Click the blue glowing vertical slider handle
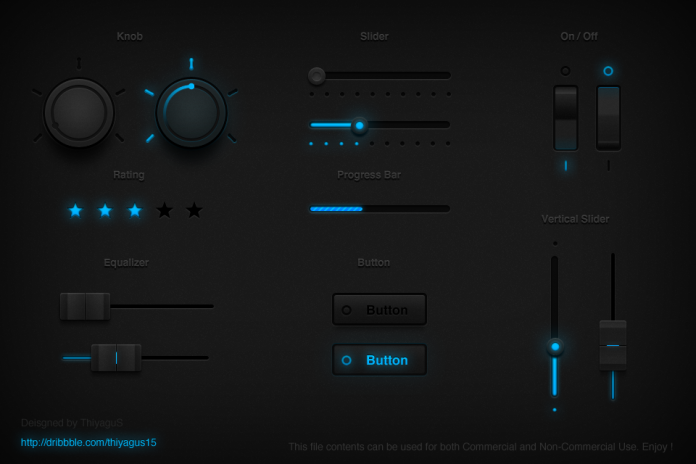The width and height of the screenshot is (696, 464). coord(554,348)
